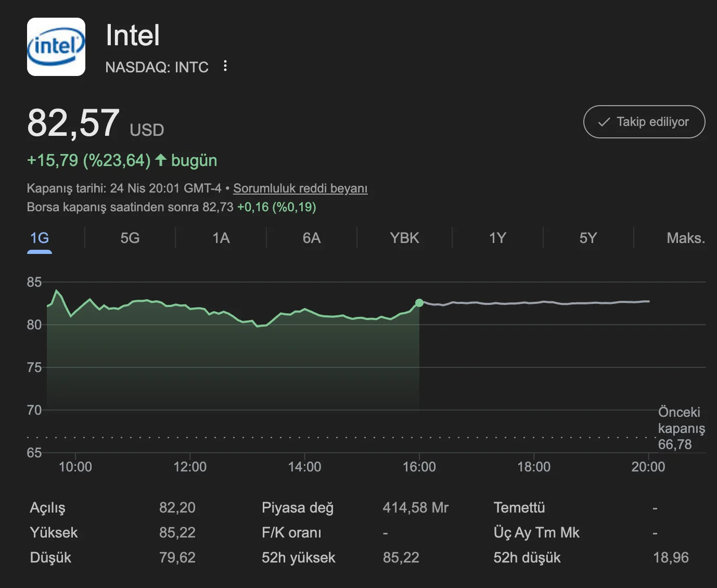This screenshot has height=588, width=717.
Task: Switch to the 5G time range
Action: (129, 238)
